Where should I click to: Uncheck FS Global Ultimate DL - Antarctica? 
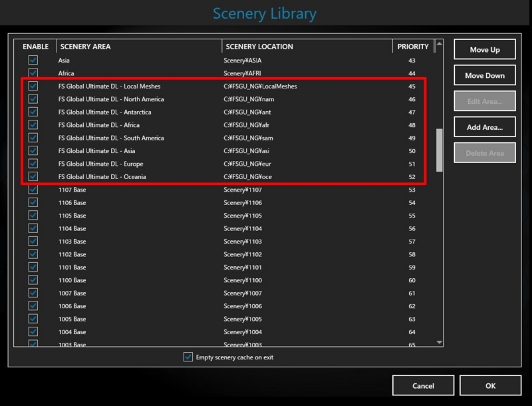click(x=33, y=112)
